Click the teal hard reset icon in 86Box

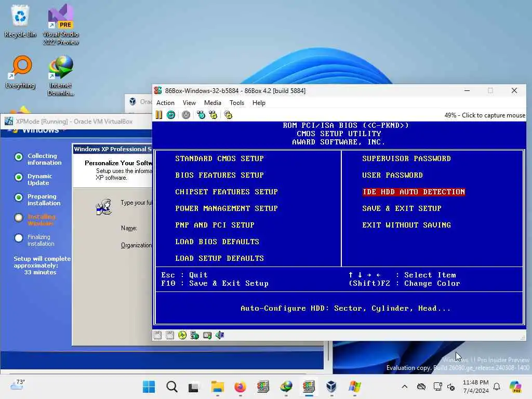tap(171, 115)
